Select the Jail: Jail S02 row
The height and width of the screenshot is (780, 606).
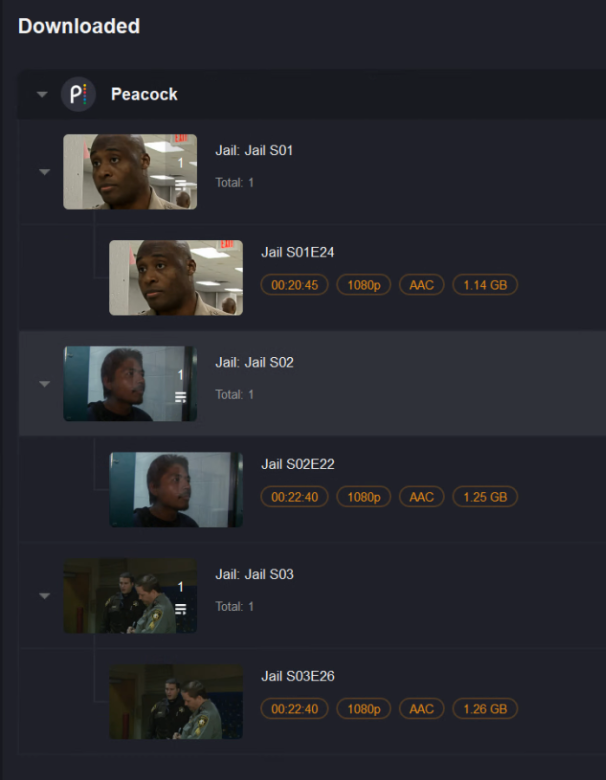coord(312,384)
